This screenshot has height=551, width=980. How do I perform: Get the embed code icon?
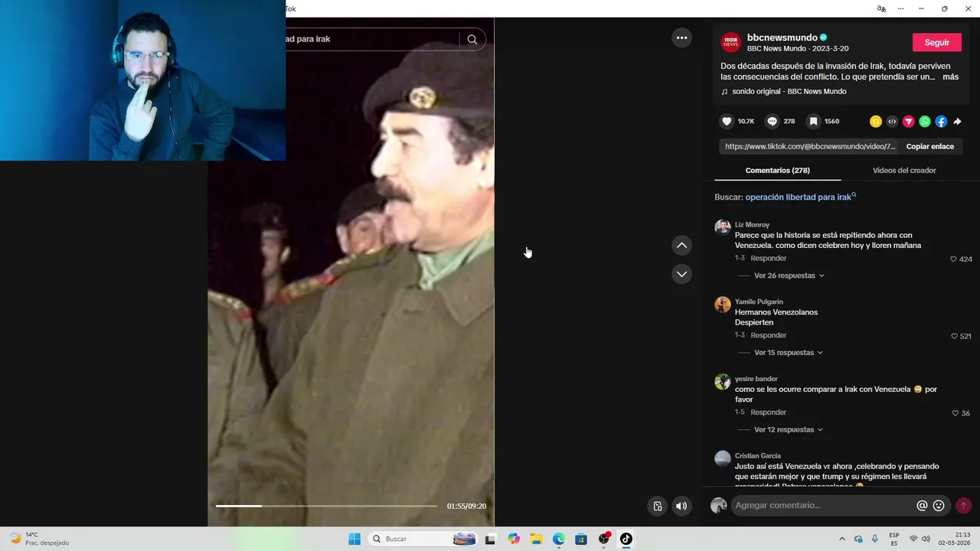coord(892,121)
